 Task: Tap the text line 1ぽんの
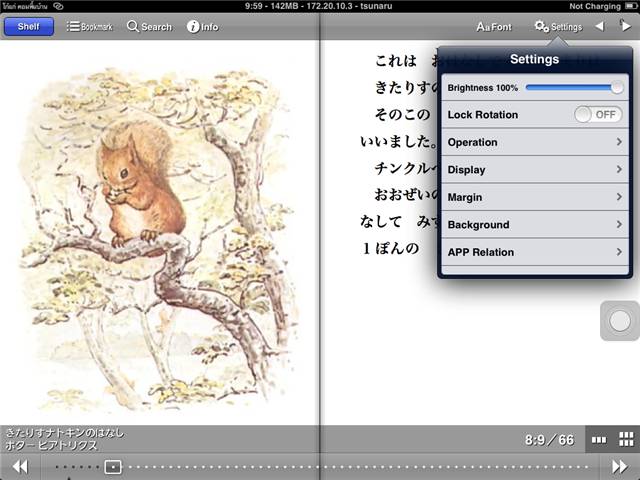(x=391, y=248)
